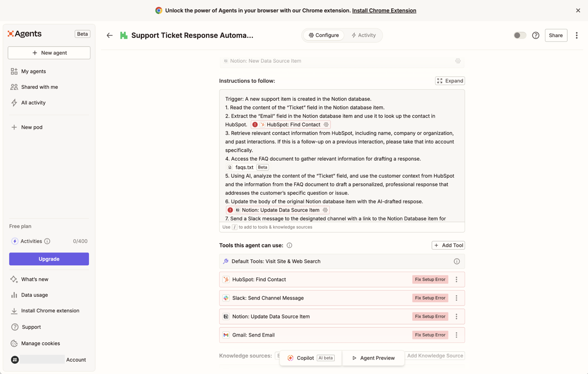This screenshot has width=588, height=374.
Task: Open options menu for HubSpot Find Contact tool
Action: [457, 280]
